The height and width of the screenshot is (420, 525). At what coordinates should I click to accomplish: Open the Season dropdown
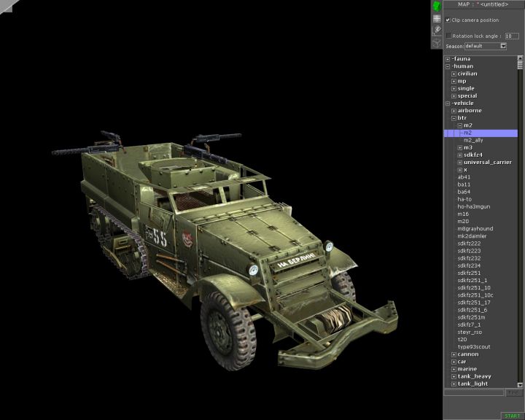[x=503, y=46]
